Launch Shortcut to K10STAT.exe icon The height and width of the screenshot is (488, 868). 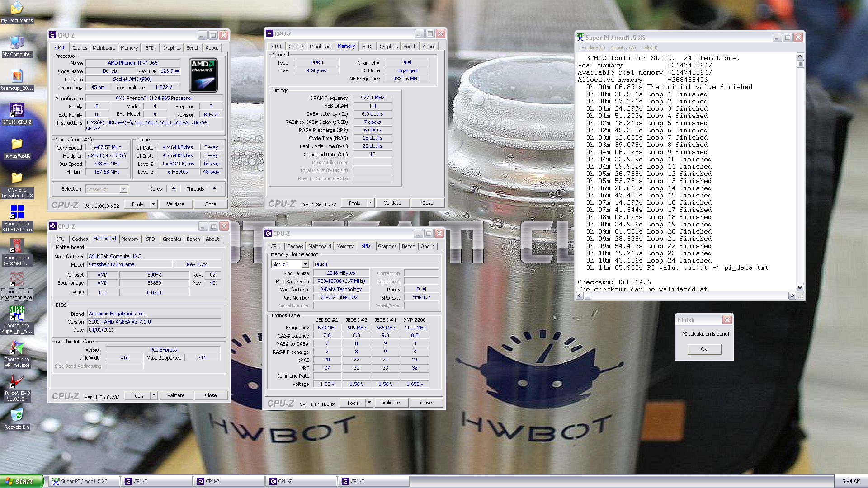point(17,219)
